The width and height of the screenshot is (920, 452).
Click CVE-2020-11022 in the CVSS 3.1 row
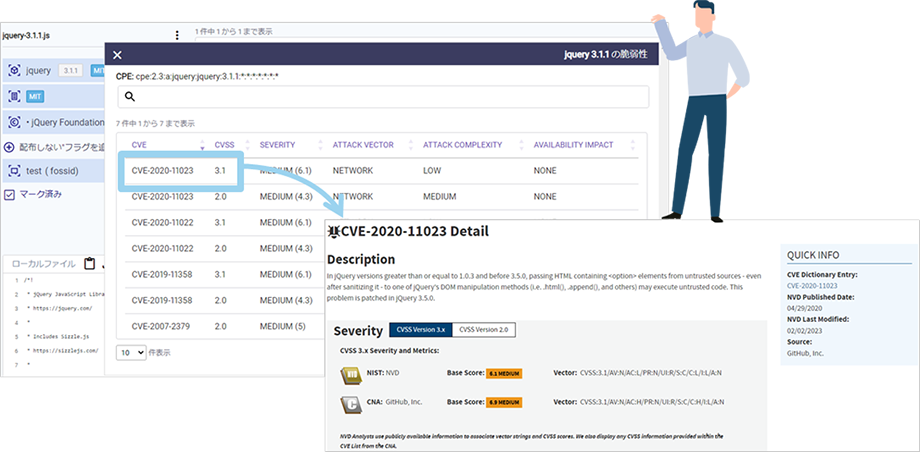tap(163, 223)
